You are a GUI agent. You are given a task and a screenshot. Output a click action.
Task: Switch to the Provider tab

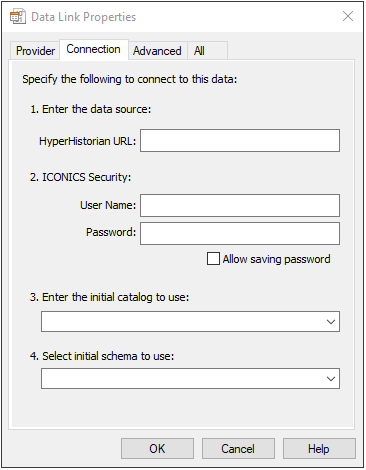[35, 51]
